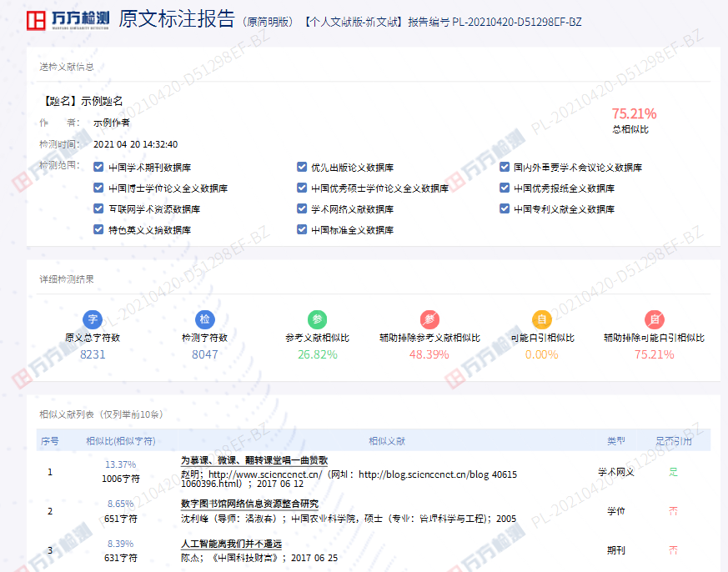Screen dimensions: 728x572
Task: Toggle 特色英文文摘数据库 checkbox
Action: pos(98,229)
